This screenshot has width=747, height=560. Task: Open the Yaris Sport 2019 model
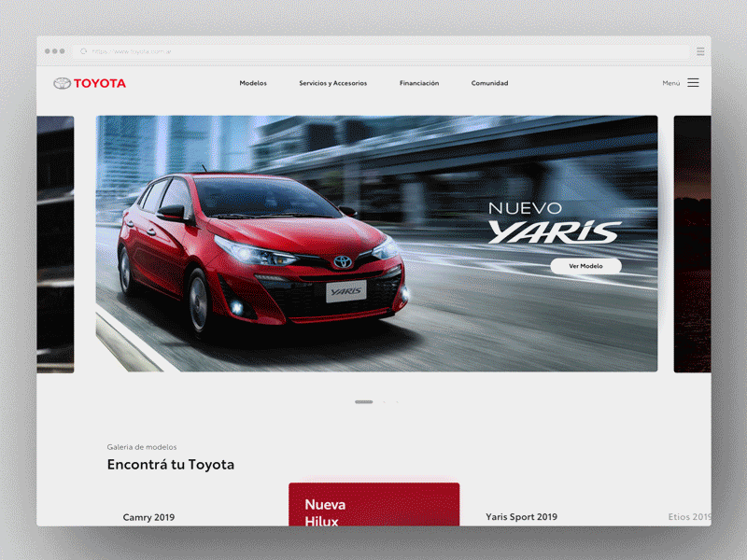tap(522, 516)
